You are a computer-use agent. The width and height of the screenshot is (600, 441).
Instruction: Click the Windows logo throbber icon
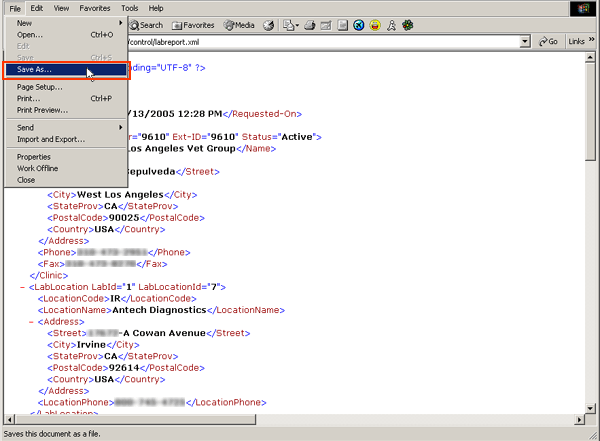[x=583, y=8]
